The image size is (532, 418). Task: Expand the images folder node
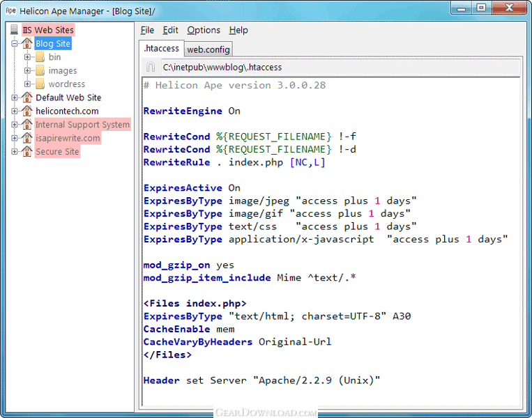tap(27, 70)
